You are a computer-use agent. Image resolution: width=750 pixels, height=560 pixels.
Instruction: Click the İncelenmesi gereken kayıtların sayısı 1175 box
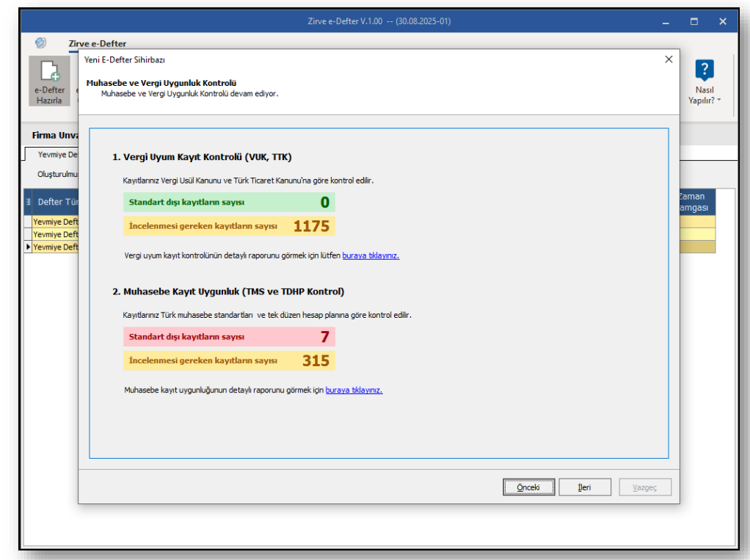click(x=229, y=226)
